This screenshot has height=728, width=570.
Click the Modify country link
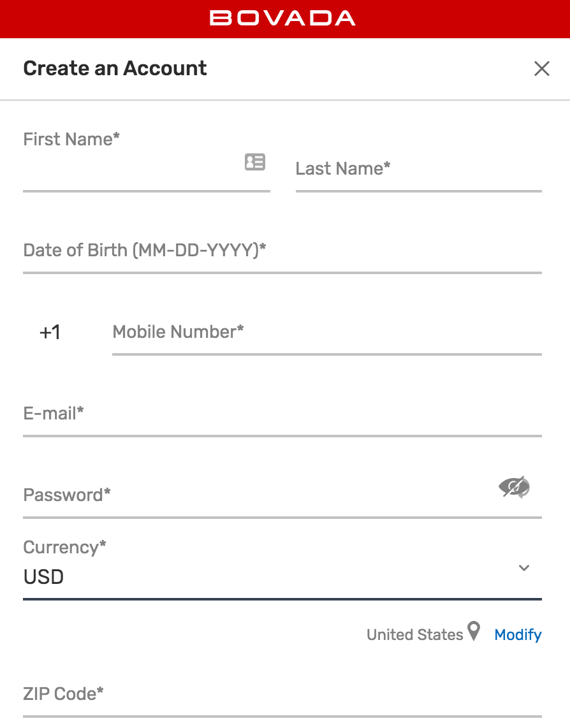click(518, 635)
